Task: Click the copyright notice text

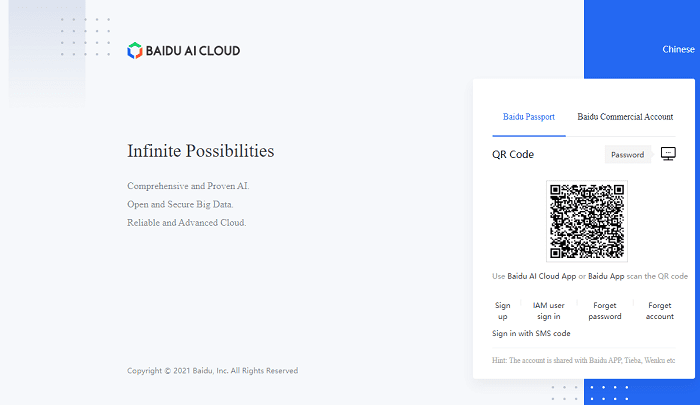Action: [212, 370]
